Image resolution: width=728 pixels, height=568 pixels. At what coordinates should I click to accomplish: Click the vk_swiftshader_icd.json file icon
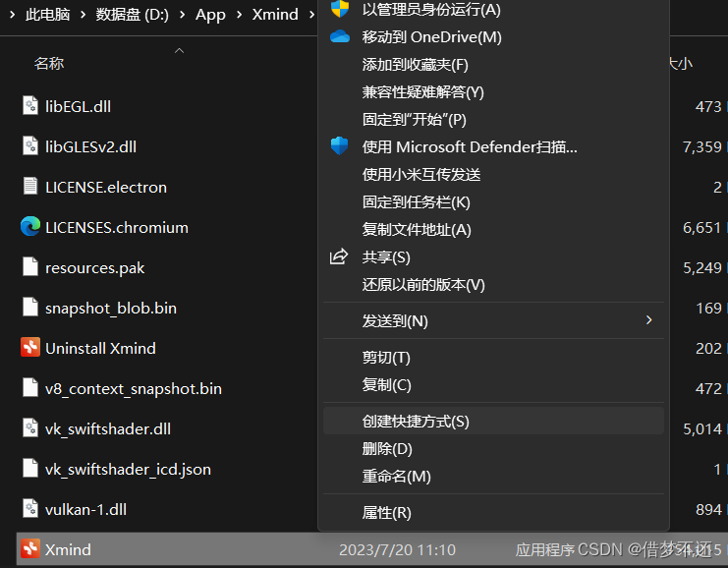point(30,468)
